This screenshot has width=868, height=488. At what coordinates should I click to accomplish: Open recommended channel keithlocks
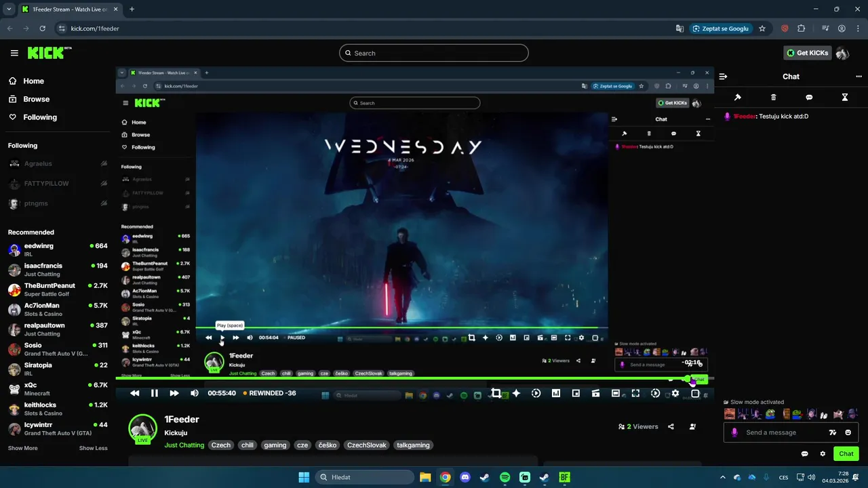[58, 409]
